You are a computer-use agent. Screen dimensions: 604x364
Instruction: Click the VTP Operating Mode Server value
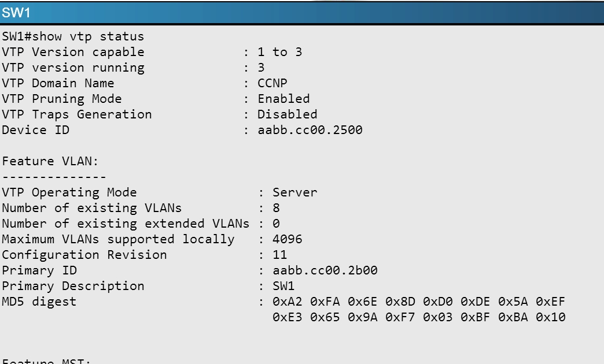tap(295, 192)
